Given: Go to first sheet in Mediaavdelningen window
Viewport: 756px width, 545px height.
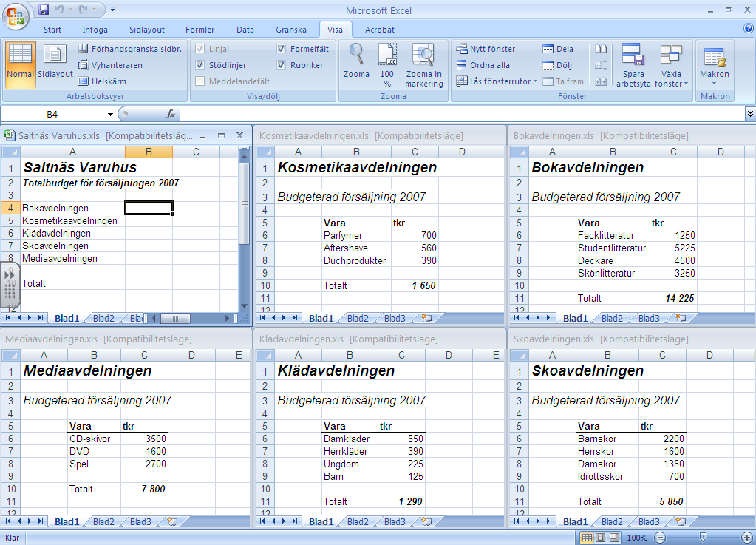Looking at the screenshot, I should [8, 522].
